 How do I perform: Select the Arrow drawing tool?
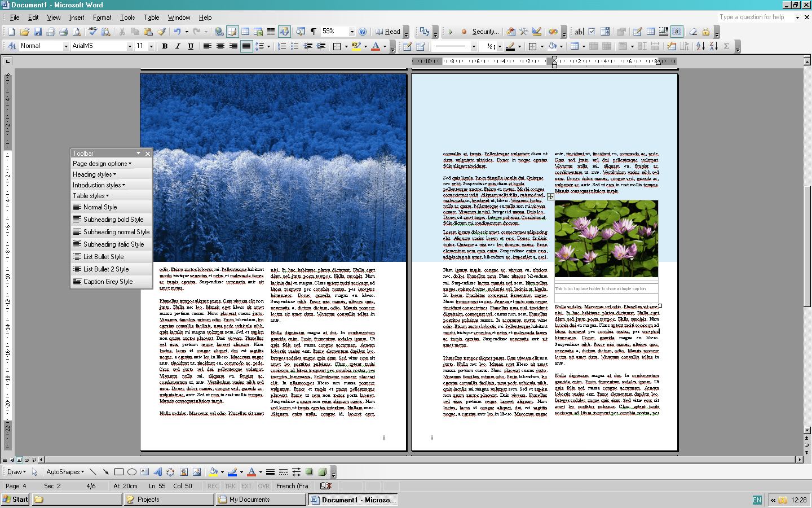pyautogui.click(x=106, y=472)
